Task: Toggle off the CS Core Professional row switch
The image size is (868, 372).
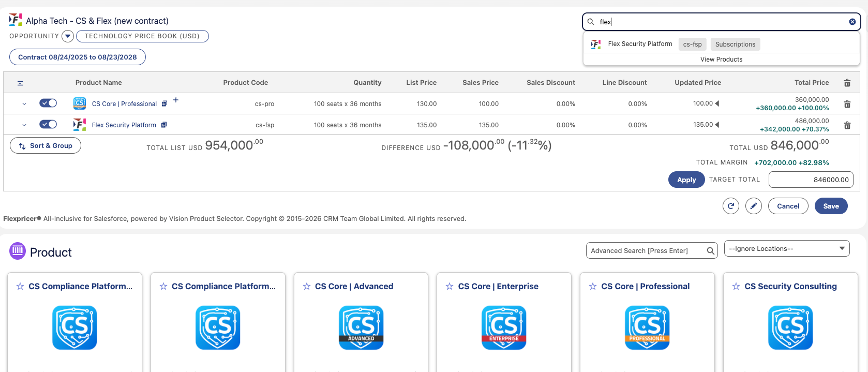Action: tap(48, 103)
